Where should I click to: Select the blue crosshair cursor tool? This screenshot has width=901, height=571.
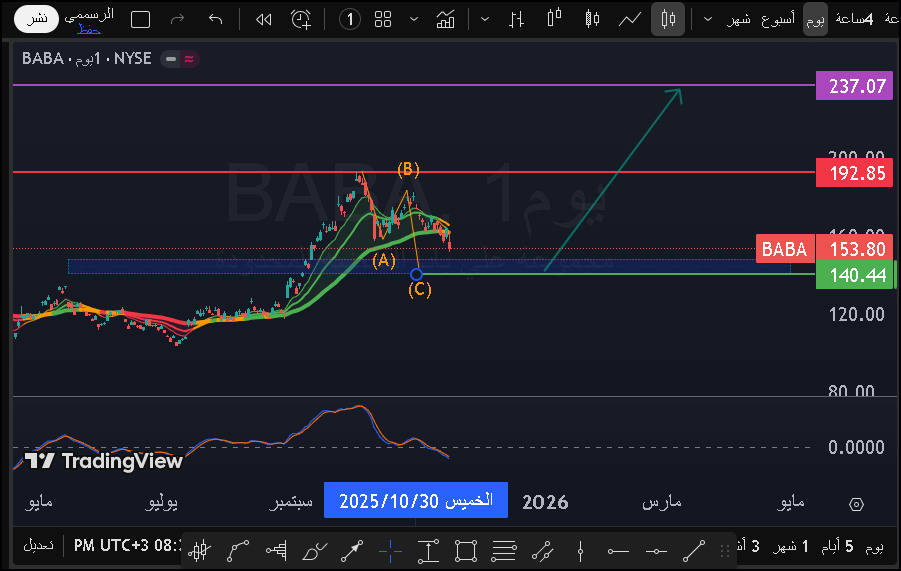[x=390, y=551]
